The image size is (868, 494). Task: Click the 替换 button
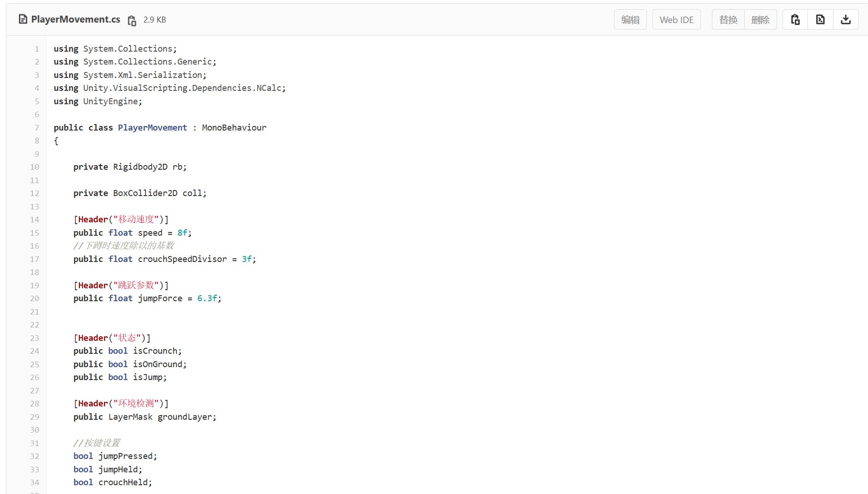click(728, 19)
